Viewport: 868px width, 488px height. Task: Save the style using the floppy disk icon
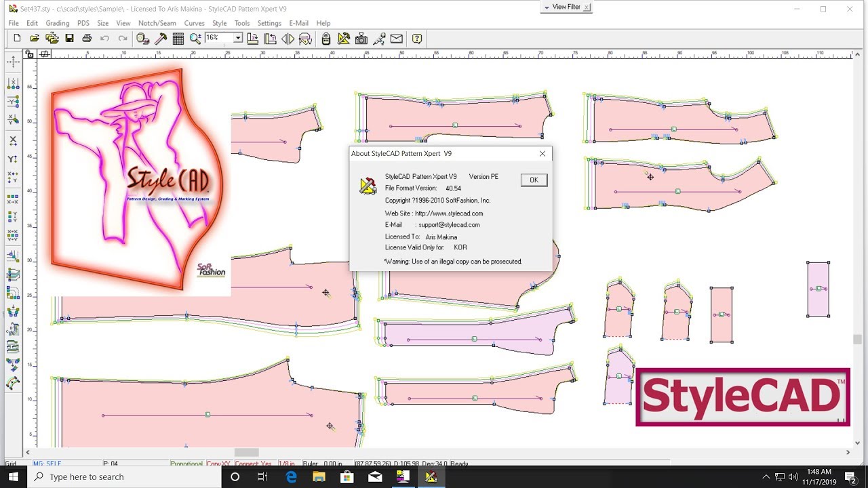(x=69, y=39)
